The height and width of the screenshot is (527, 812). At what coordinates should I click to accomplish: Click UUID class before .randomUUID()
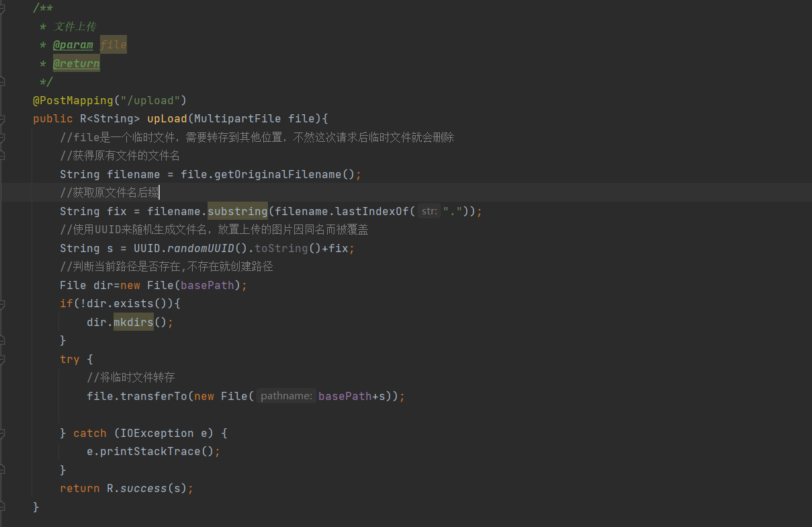147,248
